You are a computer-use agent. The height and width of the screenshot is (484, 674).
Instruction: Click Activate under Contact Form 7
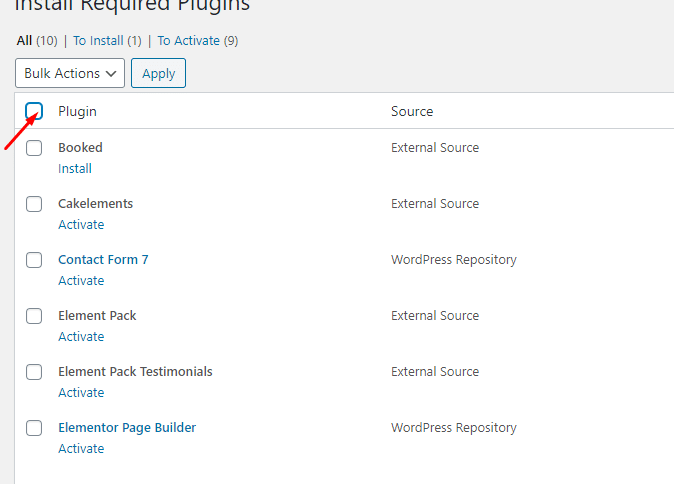click(x=81, y=281)
